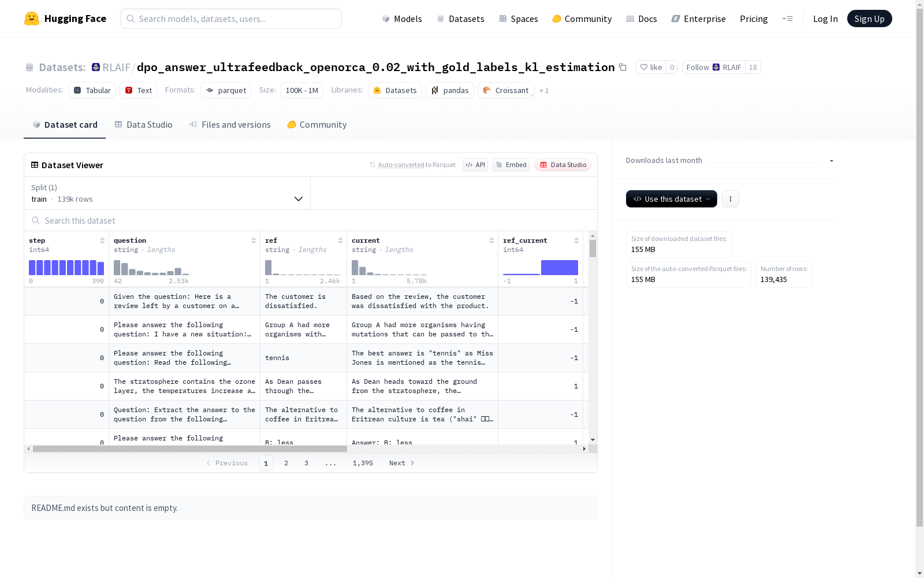
Task: Open Community in top navigation
Action: pyautogui.click(x=582, y=18)
